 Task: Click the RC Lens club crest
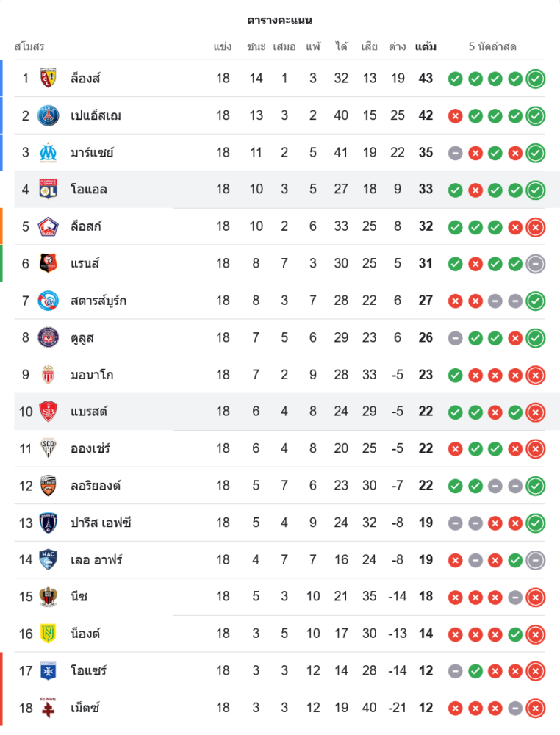(49, 78)
